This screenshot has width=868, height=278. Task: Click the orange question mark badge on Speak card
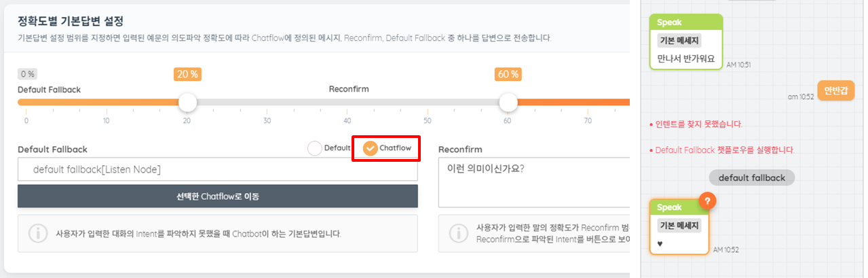tap(708, 201)
